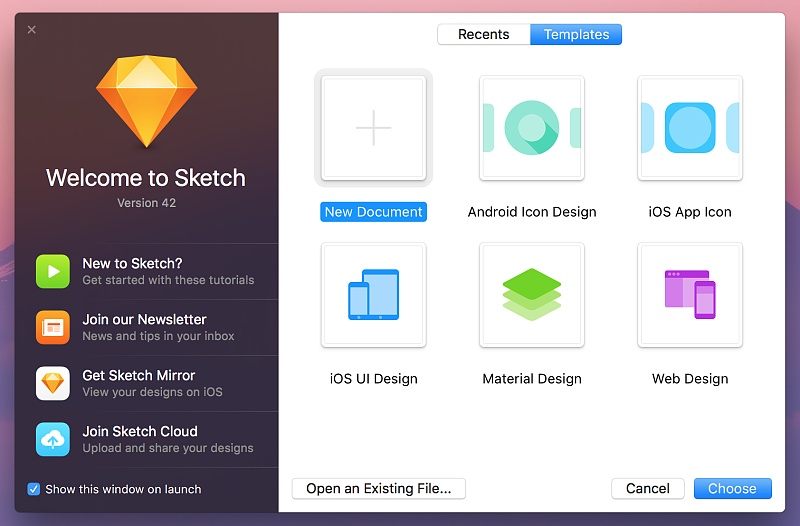The height and width of the screenshot is (526, 800).
Task: Click the iOS App Icon label
Action: 690,212
